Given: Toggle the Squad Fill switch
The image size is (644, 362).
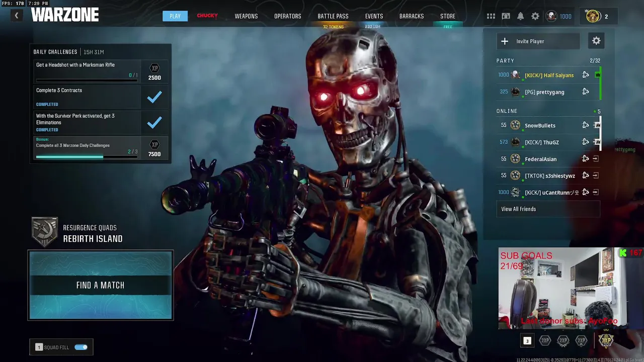Looking at the screenshot, I should point(81,347).
